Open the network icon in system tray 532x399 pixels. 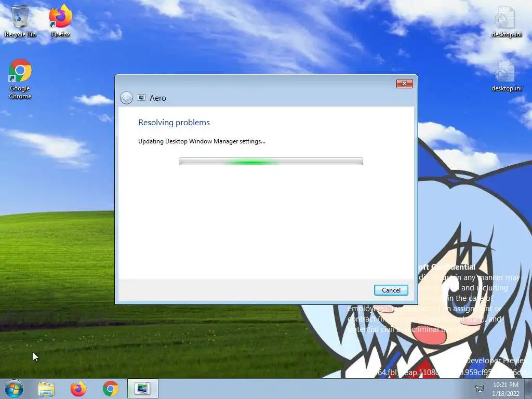[x=480, y=389]
